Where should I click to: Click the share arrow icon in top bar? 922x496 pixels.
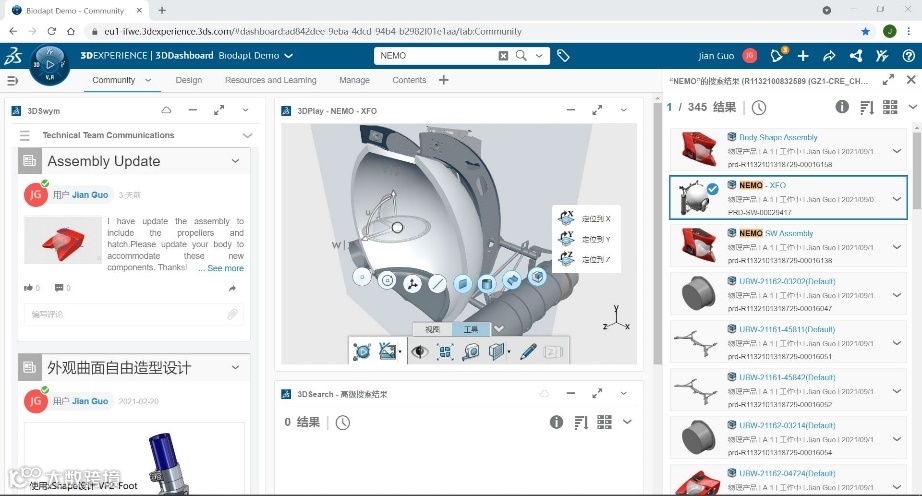[x=829, y=56]
